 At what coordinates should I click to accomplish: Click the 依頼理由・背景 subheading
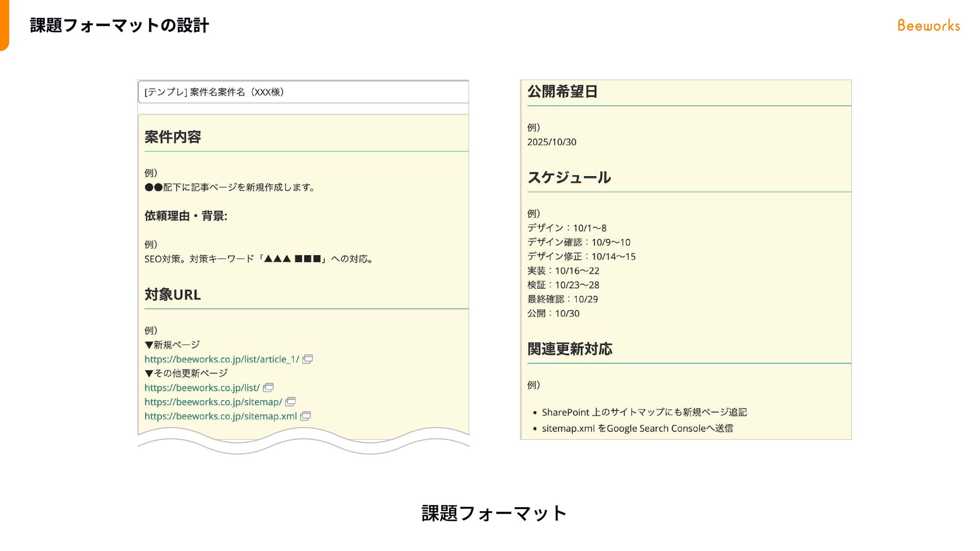tap(186, 216)
